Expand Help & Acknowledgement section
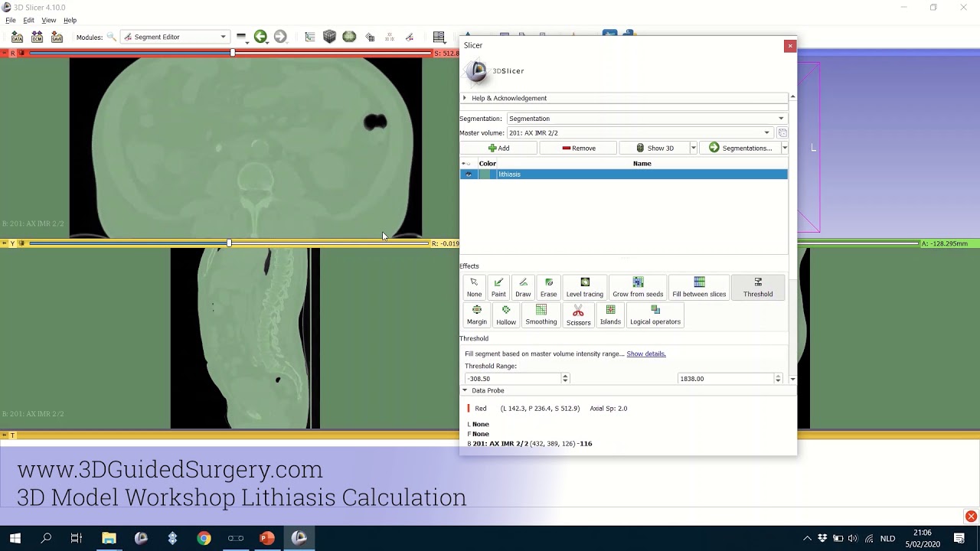The width and height of the screenshot is (980, 551). pos(624,98)
